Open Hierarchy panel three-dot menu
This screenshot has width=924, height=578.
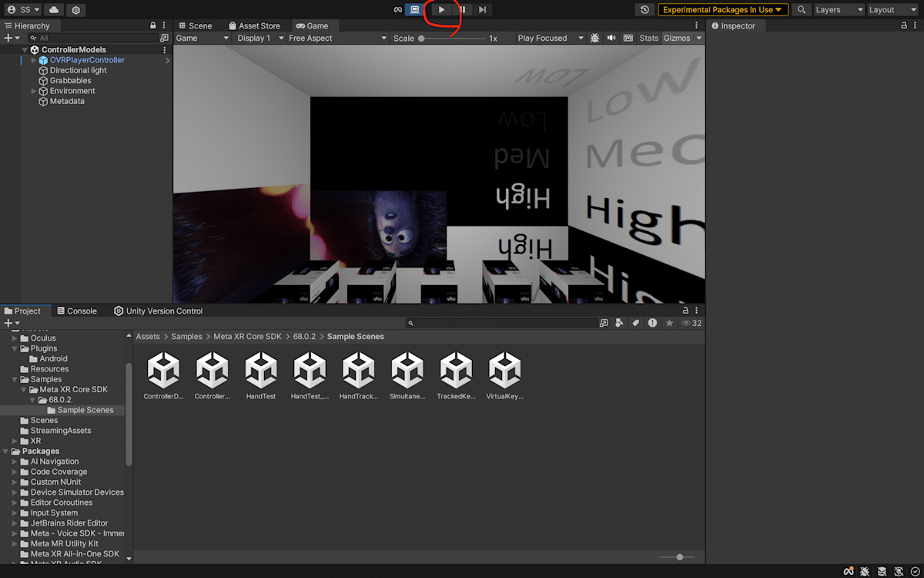coord(164,25)
